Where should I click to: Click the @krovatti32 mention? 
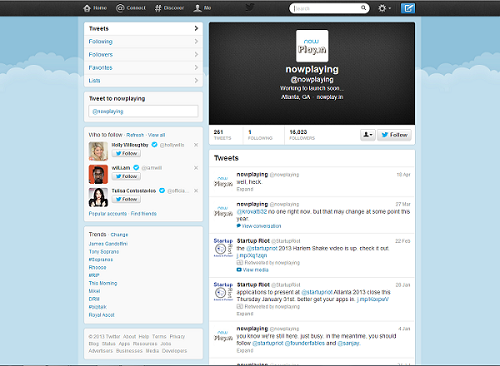tap(252, 212)
